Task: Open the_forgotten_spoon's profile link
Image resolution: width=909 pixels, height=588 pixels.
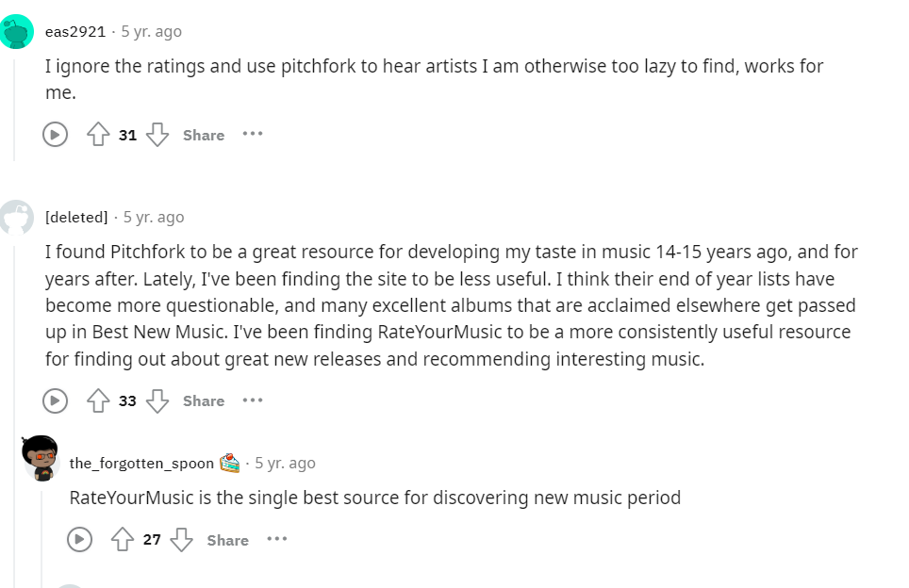Action: (x=141, y=464)
